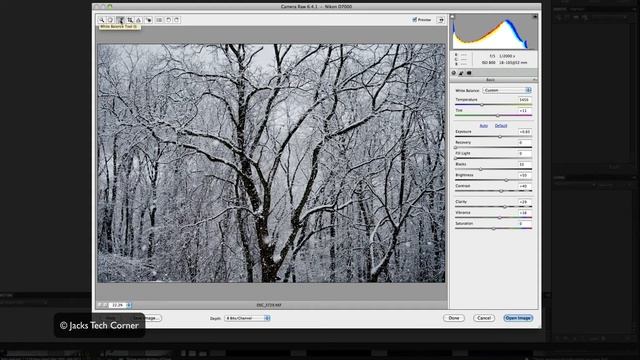Select the Crop tool
Image resolution: width=640 pixels, height=360 pixels.
coord(130,20)
